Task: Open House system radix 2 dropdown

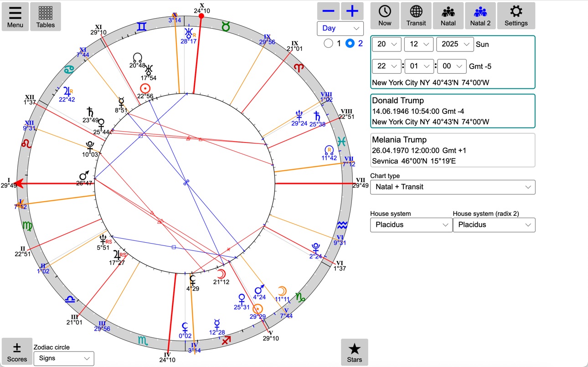Action: (494, 224)
